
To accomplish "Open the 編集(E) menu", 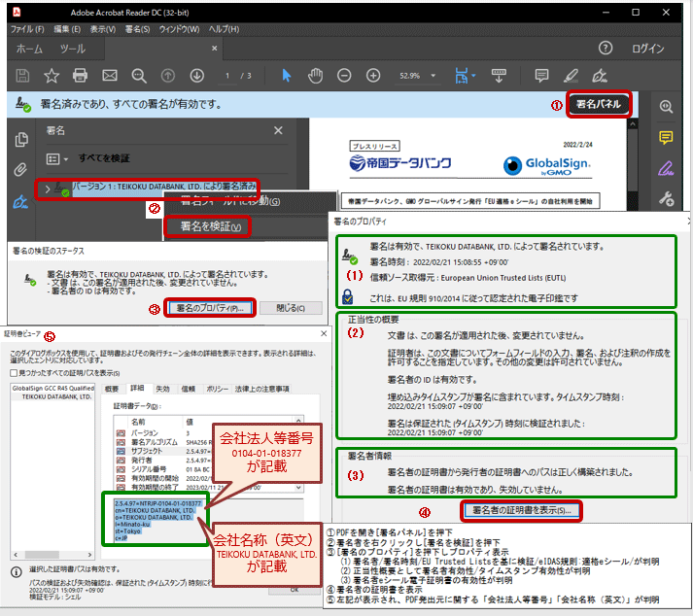I will (67, 29).
